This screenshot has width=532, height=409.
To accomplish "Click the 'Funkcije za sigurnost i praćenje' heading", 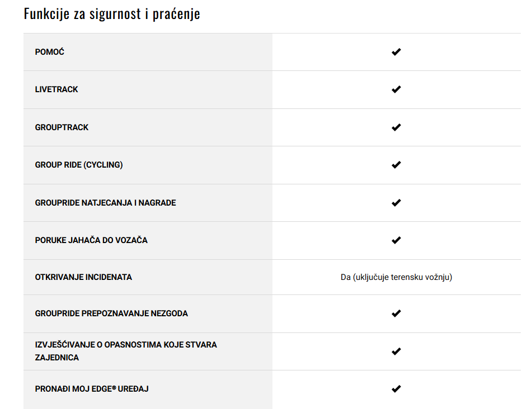I will (x=112, y=14).
